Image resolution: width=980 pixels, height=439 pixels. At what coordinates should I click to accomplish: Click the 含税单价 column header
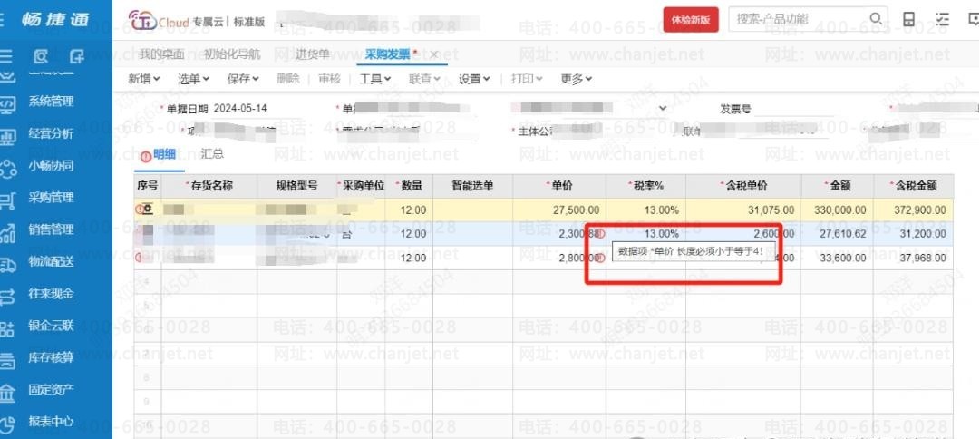click(x=743, y=186)
